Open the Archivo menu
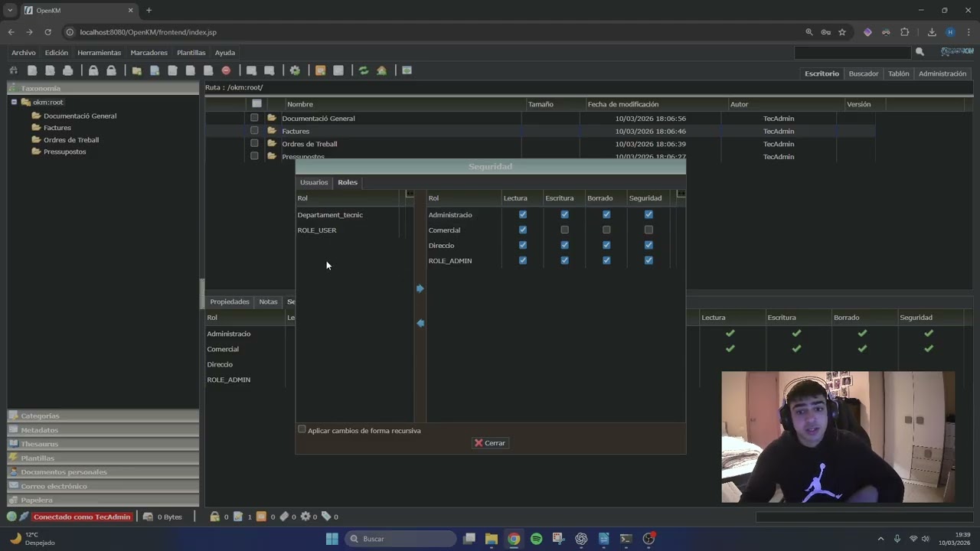This screenshot has height=551, width=980. coord(23,53)
